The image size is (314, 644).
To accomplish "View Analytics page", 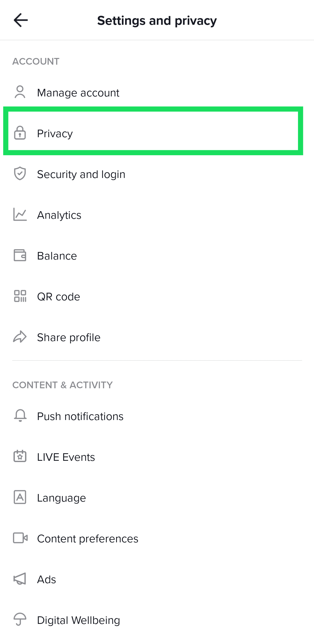I will point(59,215).
